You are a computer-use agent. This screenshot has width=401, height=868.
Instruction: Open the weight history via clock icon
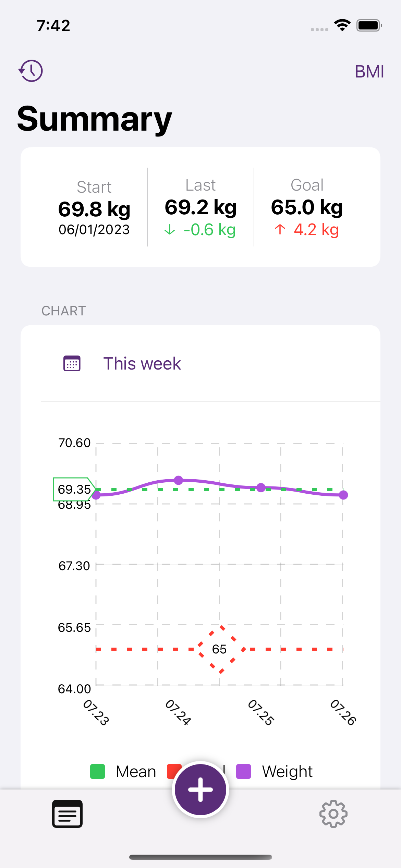(x=31, y=71)
